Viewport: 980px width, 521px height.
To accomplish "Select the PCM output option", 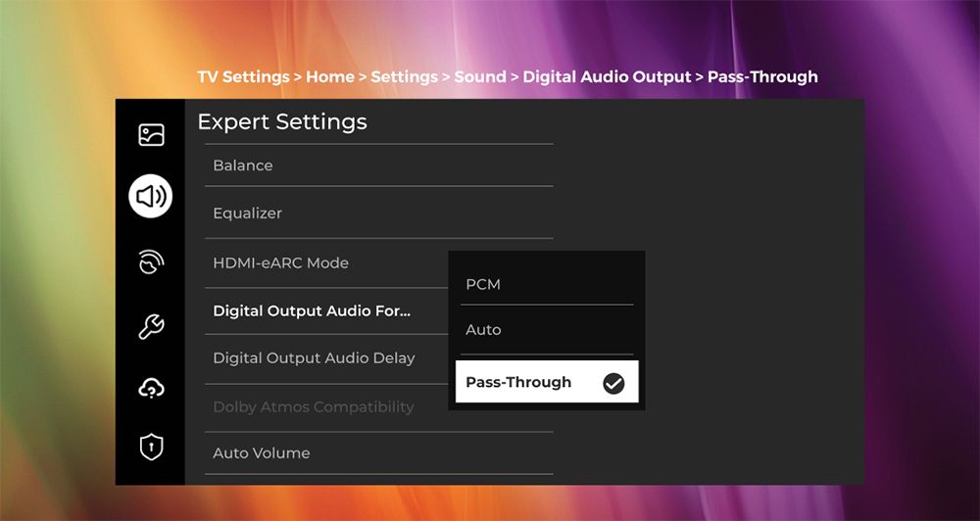I will pos(547,284).
